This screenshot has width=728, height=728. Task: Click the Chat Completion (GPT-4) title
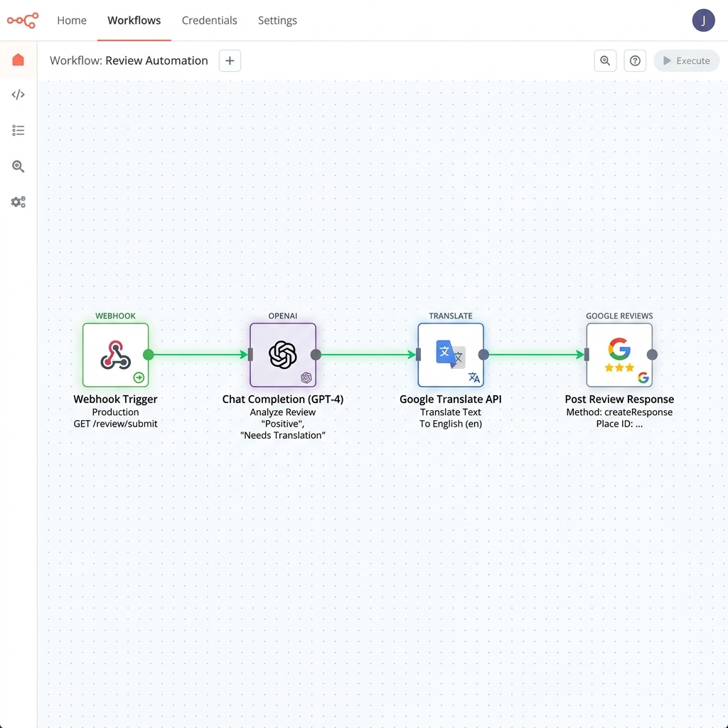pos(283,400)
